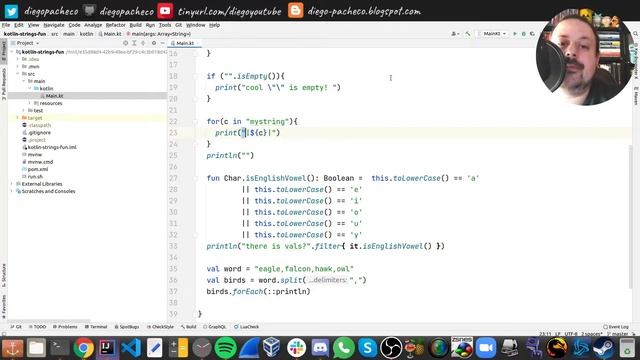Open Chrome from the dock
Screen dimensions: 640x360
[83, 348]
